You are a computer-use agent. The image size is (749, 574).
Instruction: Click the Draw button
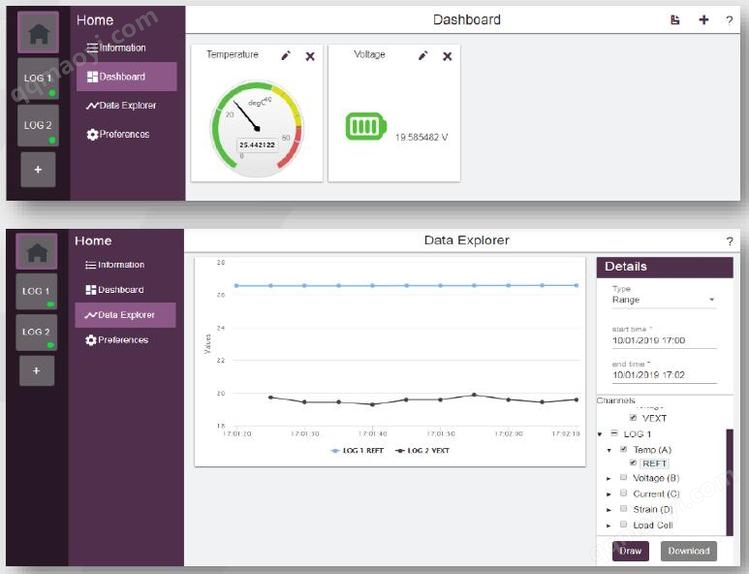click(631, 551)
